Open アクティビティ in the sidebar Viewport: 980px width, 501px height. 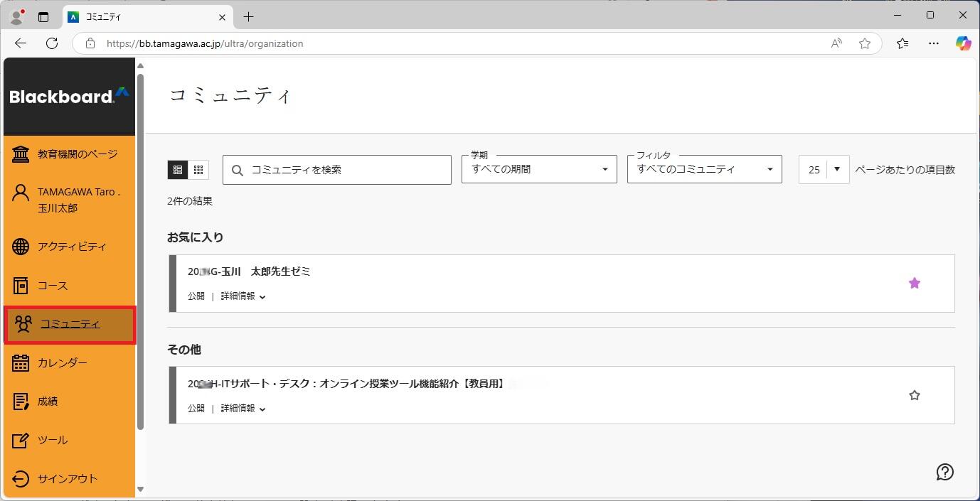pos(69,247)
